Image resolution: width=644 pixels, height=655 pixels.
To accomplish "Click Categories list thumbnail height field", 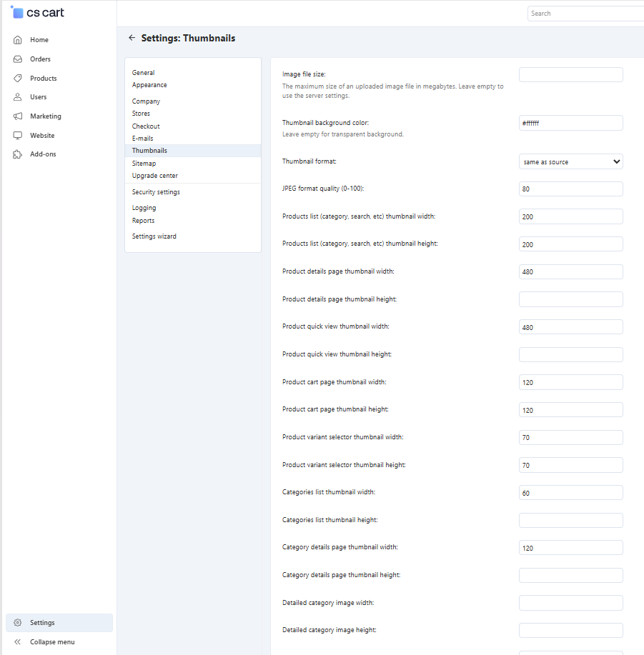I will (571, 520).
